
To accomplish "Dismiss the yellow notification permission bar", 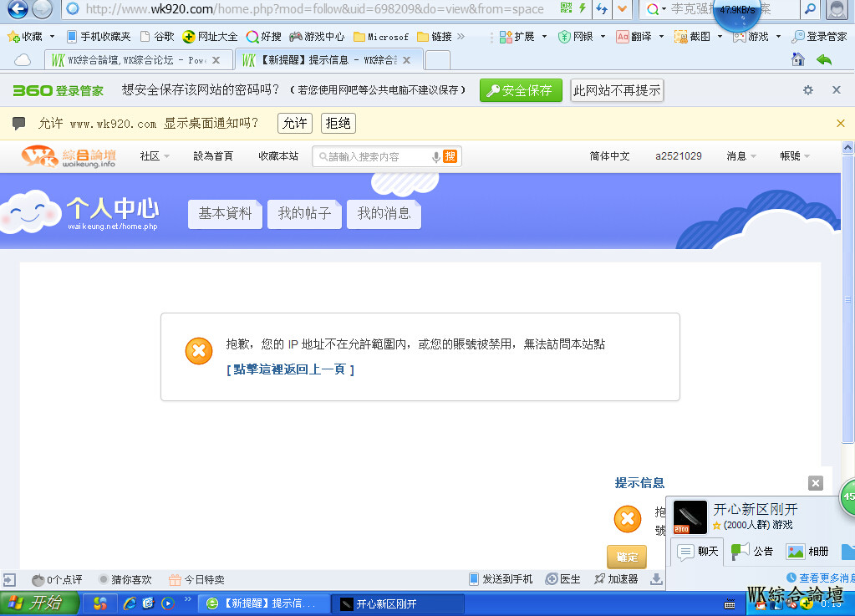I will tap(840, 123).
